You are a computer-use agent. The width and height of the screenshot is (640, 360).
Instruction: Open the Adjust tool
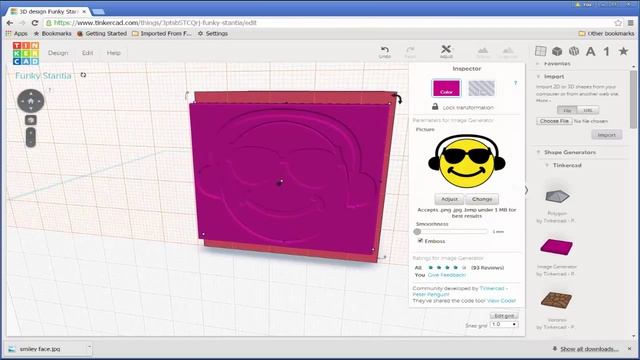(446, 51)
